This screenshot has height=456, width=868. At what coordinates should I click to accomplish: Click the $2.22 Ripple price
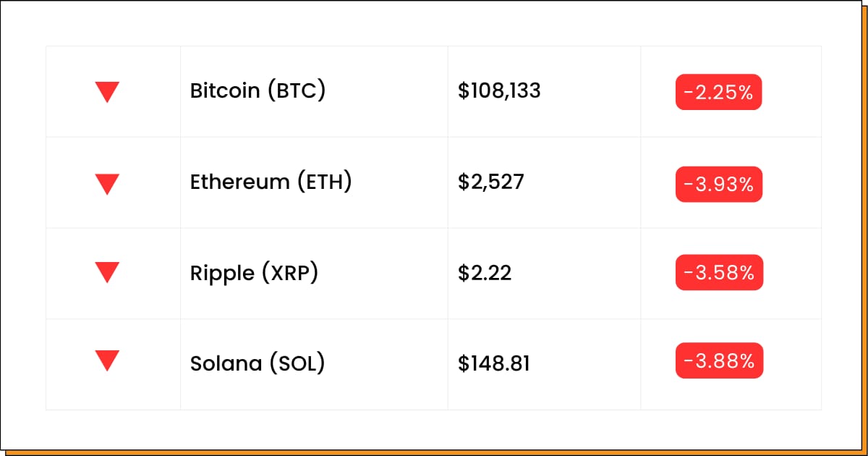485,274
